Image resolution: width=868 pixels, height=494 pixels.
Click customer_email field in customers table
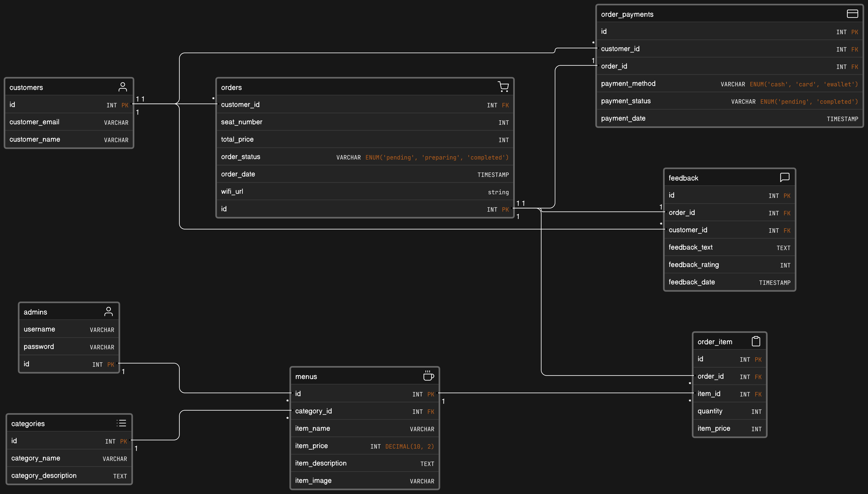(69, 122)
